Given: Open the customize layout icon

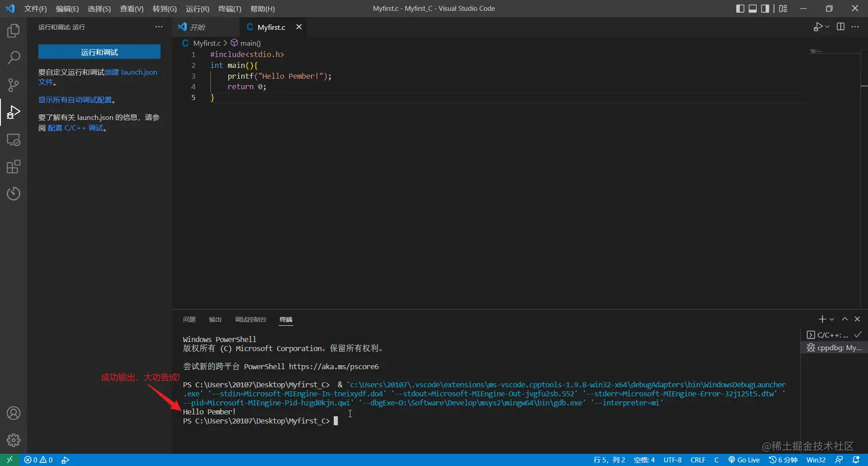Looking at the screenshot, I should (x=783, y=9).
